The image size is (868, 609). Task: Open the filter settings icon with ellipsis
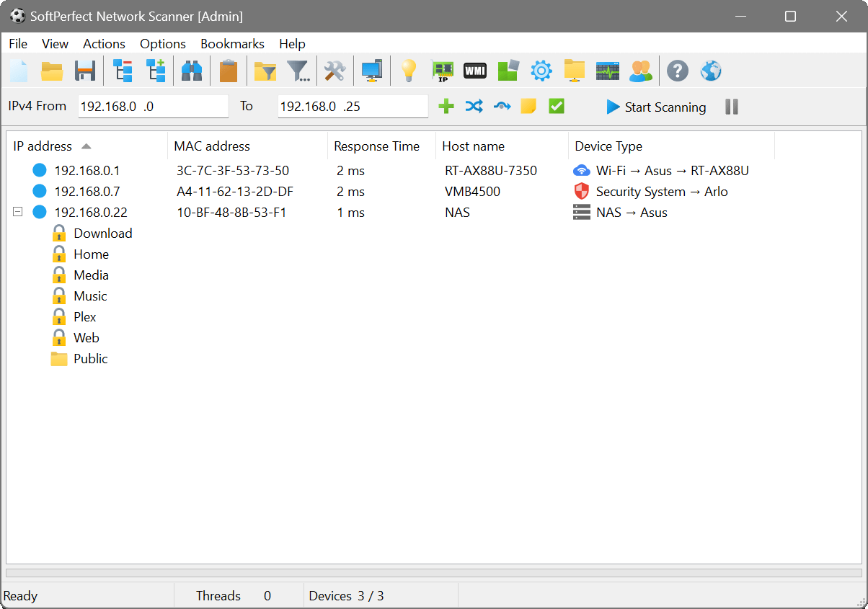click(298, 70)
